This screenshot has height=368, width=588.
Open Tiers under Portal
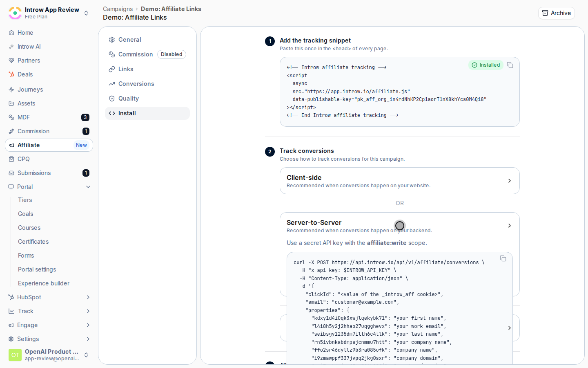(x=25, y=200)
